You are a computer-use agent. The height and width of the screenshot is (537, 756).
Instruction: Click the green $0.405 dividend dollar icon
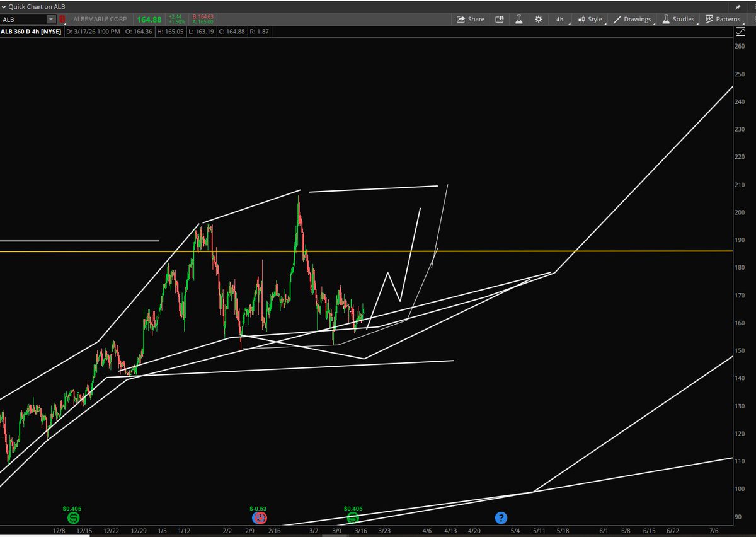(74, 517)
